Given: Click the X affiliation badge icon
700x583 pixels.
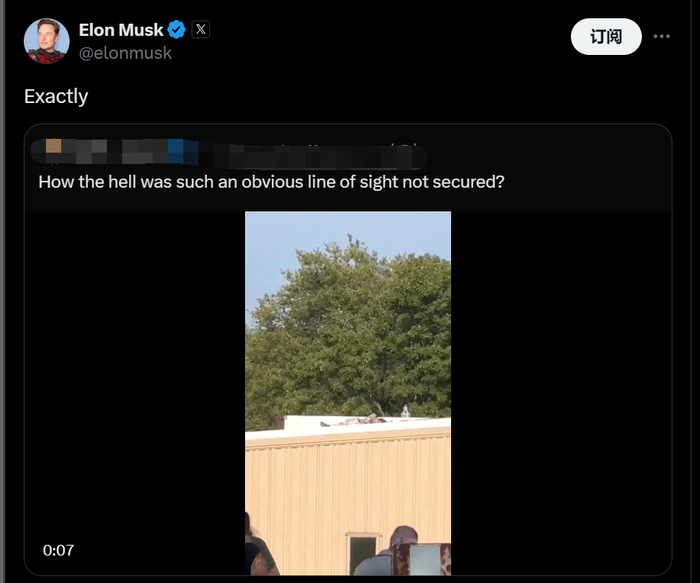Looking at the screenshot, I should [x=201, y=30].
